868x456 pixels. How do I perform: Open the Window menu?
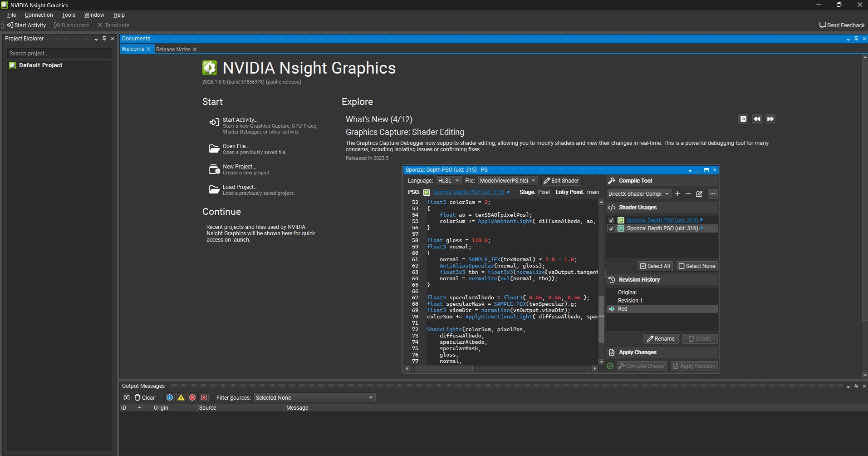[x=94, y=15]
